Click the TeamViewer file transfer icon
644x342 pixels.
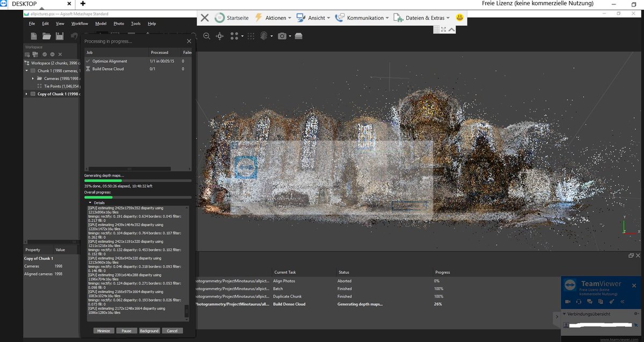[600, 302]
